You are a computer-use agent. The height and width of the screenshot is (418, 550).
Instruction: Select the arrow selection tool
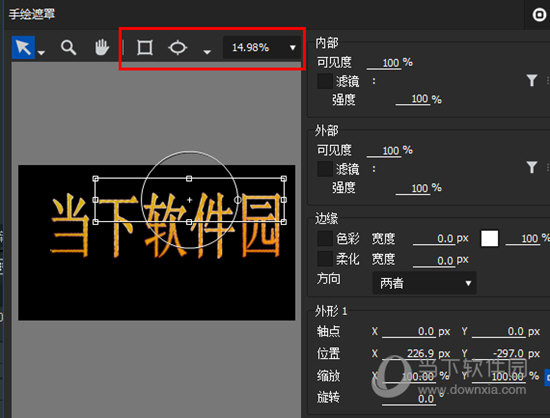pos(23,47)
